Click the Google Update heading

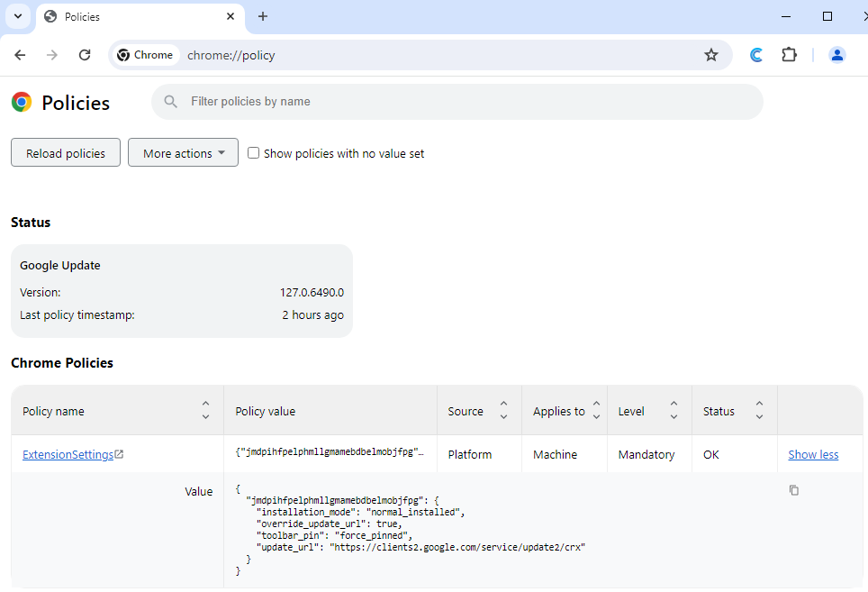click(x=59, y=265)
